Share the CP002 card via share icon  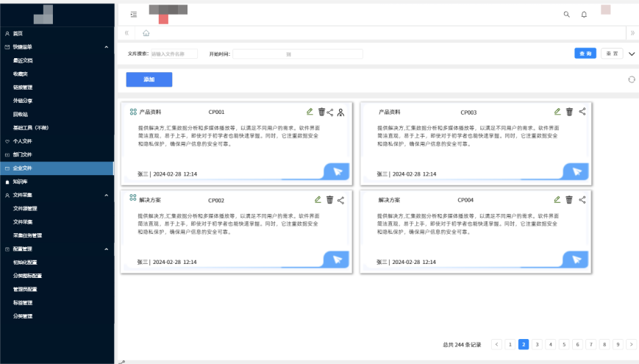(340, 199)
